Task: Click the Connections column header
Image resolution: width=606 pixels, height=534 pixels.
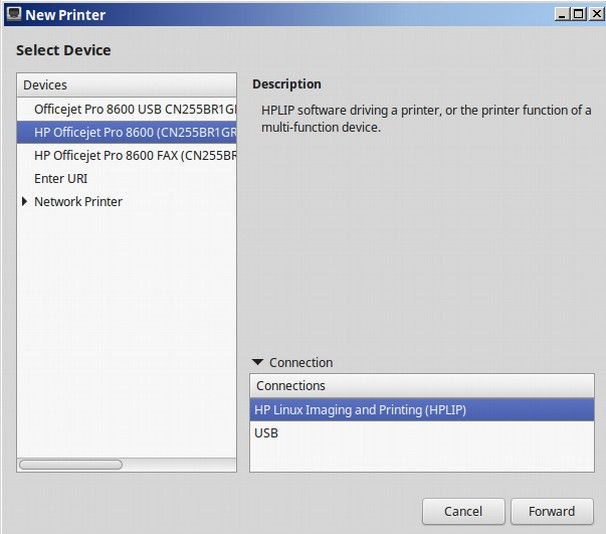Action: [x=422, y=386]
